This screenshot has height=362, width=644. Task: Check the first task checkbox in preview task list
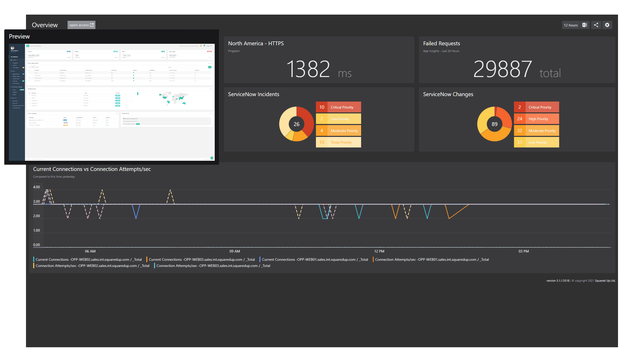click(124, 119)
